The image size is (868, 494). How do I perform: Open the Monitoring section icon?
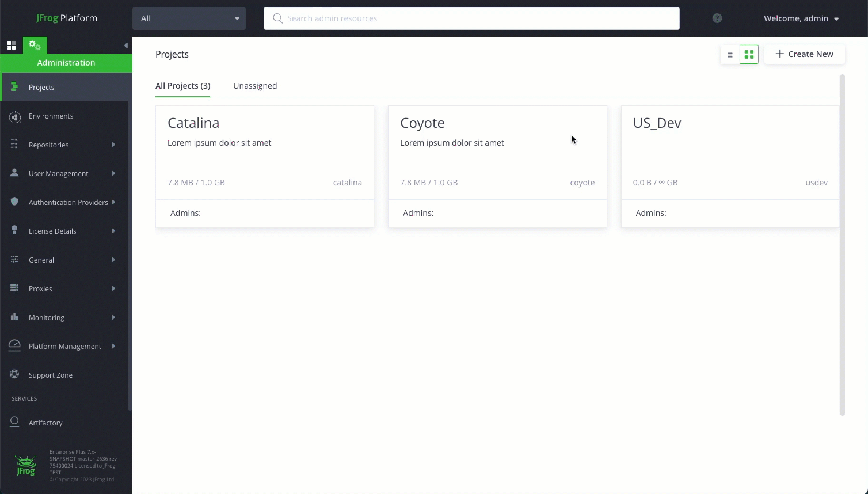[x=14, y=317]
